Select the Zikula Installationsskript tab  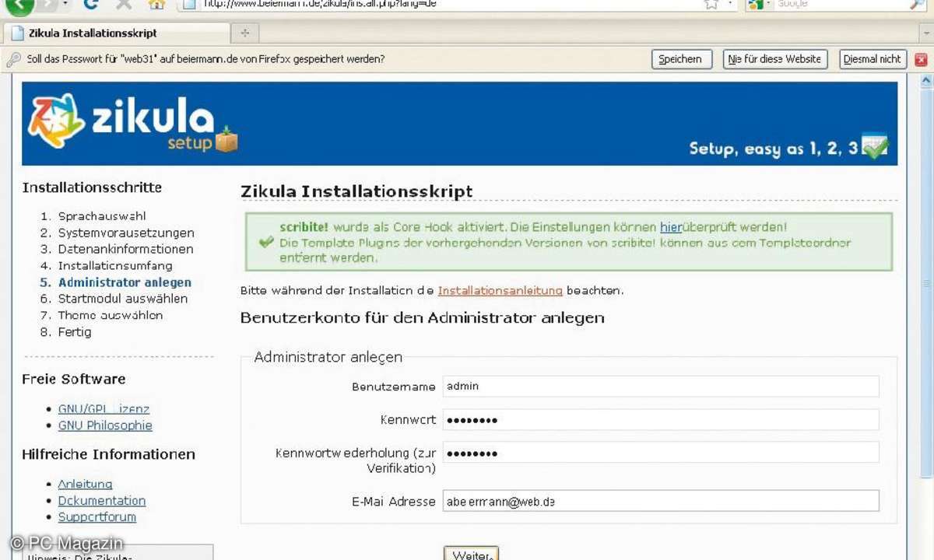tap(117, 33)
